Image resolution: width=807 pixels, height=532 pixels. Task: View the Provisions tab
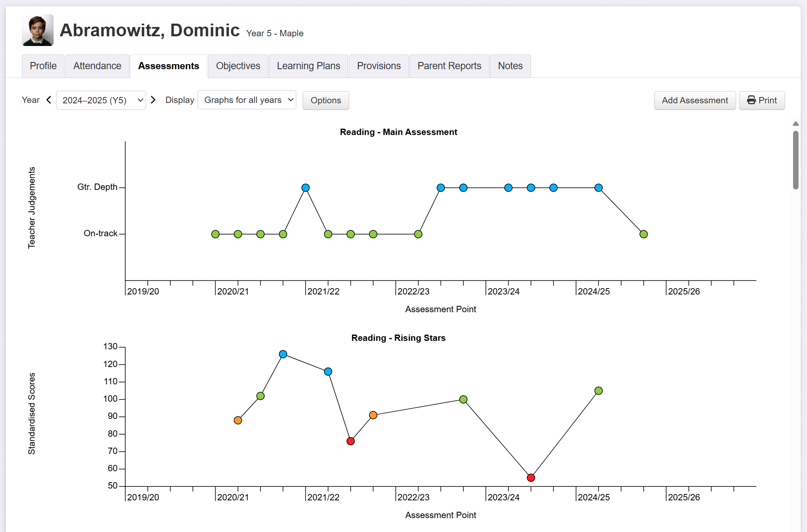pos(379,66)
